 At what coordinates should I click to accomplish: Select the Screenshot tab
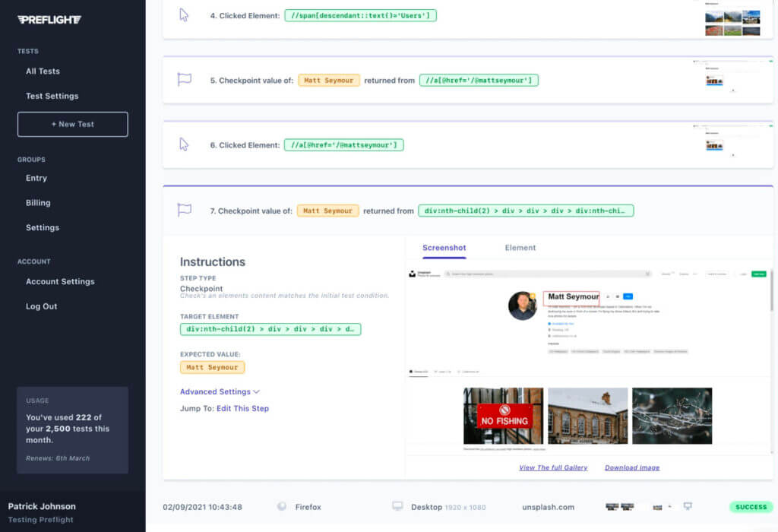[x=444, y=248]
